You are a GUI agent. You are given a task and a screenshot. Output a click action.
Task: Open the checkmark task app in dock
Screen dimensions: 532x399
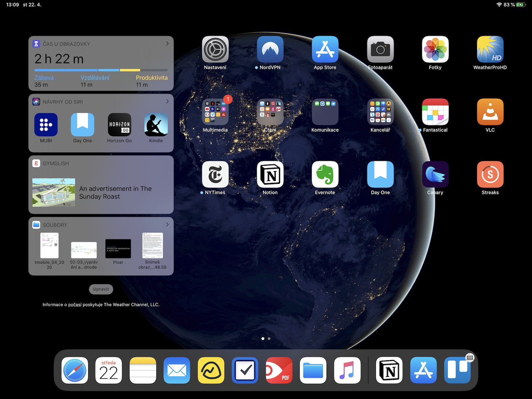point(245,370)
